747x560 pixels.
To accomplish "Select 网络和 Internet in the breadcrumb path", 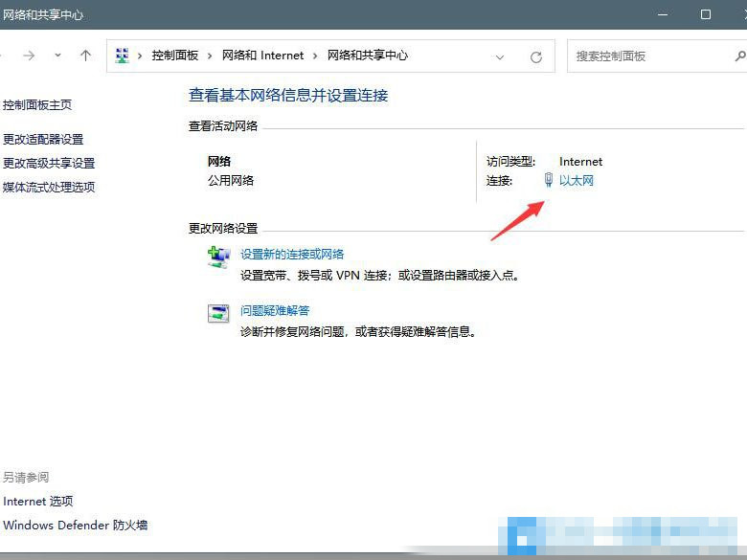I will click(x=262, y=56).
